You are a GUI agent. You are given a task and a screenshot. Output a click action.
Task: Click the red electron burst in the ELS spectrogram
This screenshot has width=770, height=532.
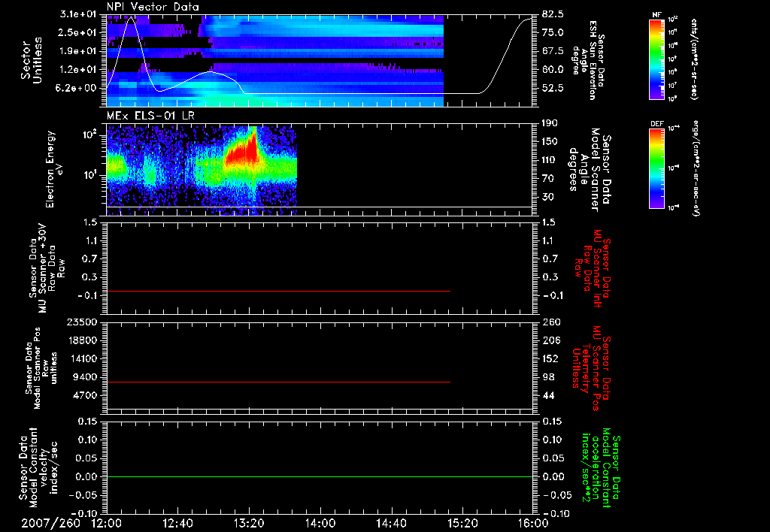click(x=241, y=151)
